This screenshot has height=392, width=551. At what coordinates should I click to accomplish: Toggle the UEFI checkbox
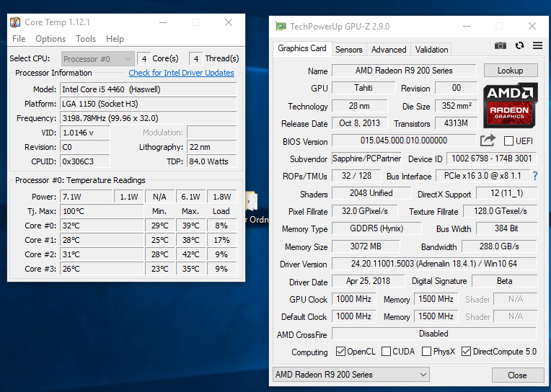(x=508, y=141)
